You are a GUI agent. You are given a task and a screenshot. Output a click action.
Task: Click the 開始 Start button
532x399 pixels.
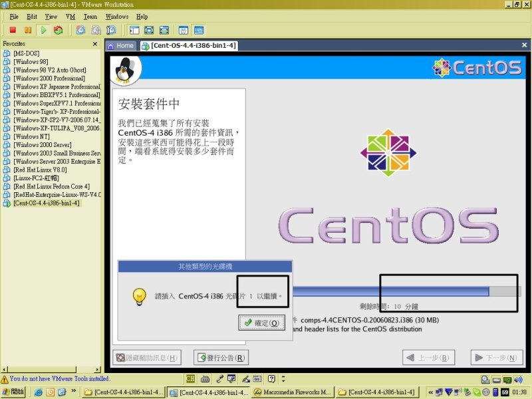pos(13,392)
